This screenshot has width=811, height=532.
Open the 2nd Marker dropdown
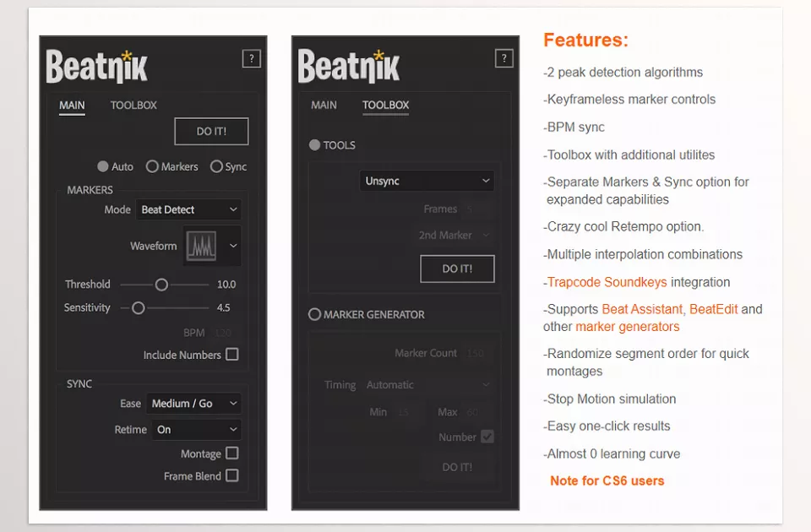pos(454,236)
